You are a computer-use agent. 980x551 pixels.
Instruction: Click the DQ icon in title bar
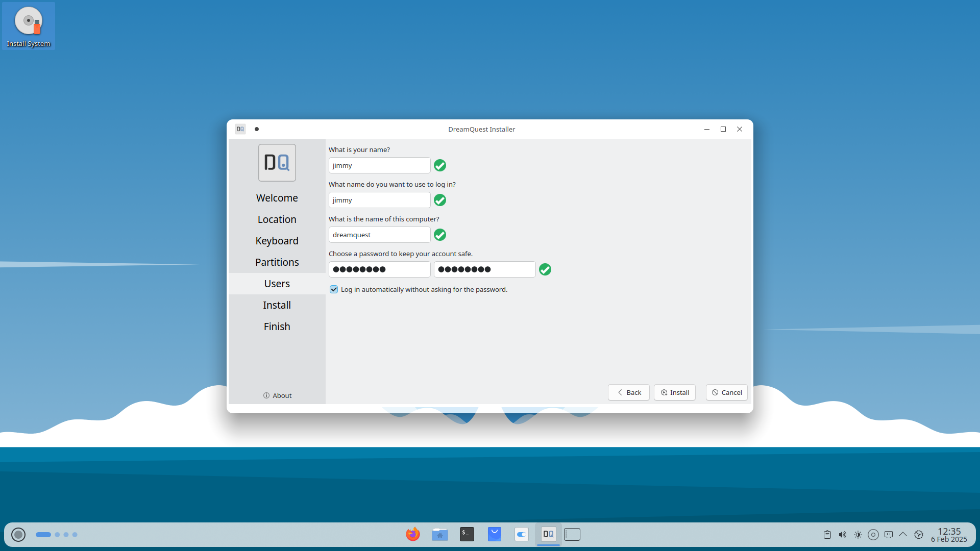coord(240,129)
